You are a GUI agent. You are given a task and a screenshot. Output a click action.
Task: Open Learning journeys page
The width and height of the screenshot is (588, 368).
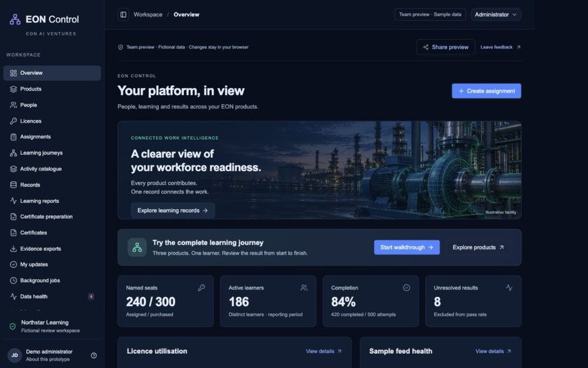[52, 153]
